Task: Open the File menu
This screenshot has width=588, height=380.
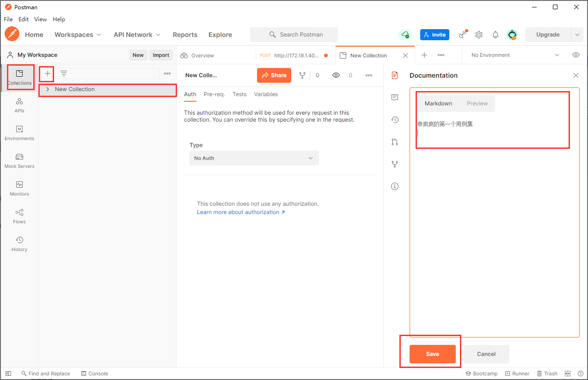Action: click(x=8, y=19)
